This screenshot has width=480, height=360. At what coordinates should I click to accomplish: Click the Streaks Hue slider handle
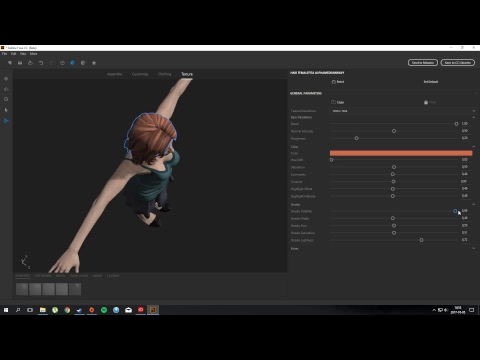[x=394, y=226]
